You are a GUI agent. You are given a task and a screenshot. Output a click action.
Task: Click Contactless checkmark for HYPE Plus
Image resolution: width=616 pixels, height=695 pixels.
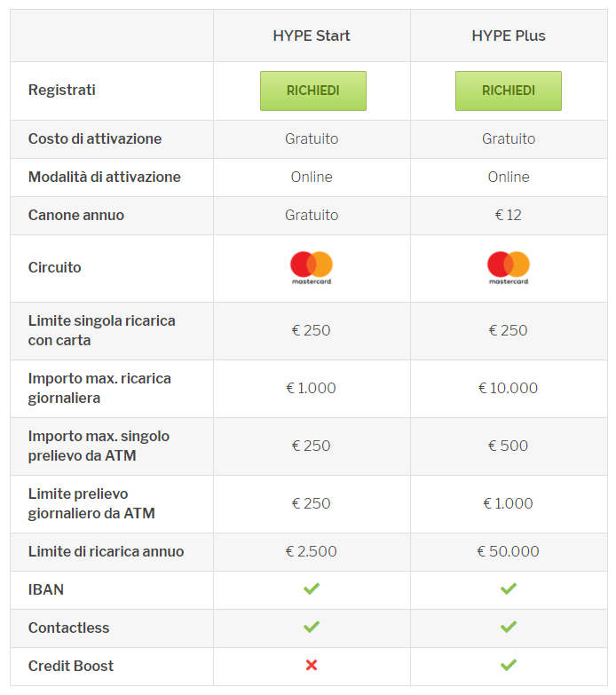[x=509, y=627]
